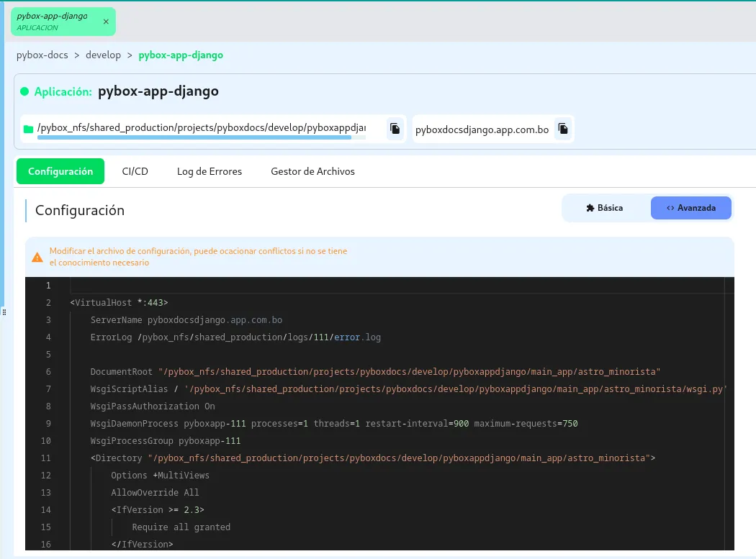Open the Gestor de Archivos tab
This screenshot has height=559, width=756.
(x=313, y=171)
